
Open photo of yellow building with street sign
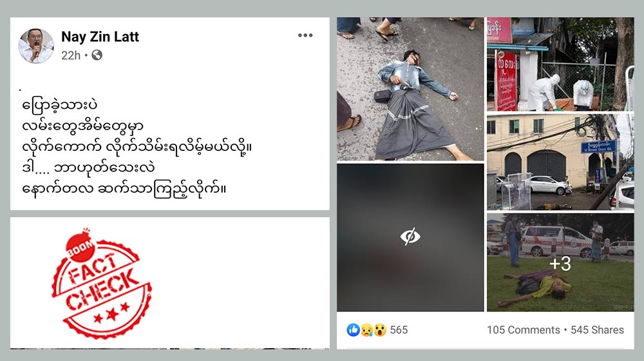click(x=560, y=162)
